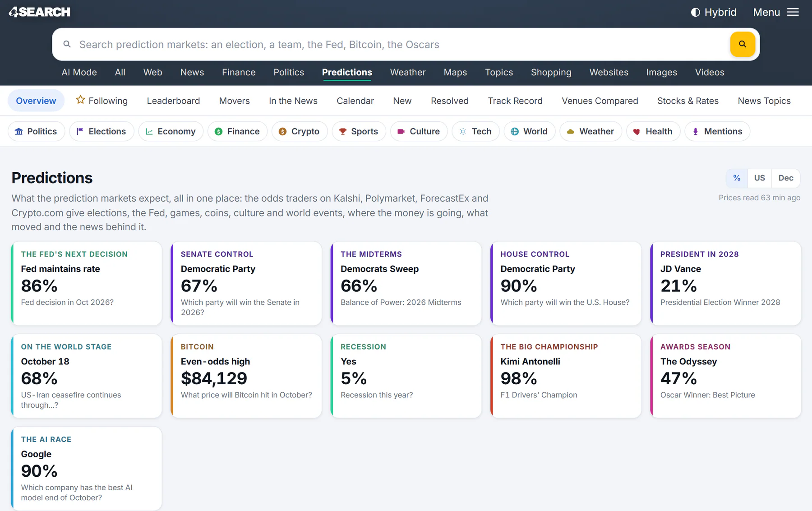Viewport: 812px width, 511px height.
Task: Open the News Topics sub-tab
Action: (764, 101)
